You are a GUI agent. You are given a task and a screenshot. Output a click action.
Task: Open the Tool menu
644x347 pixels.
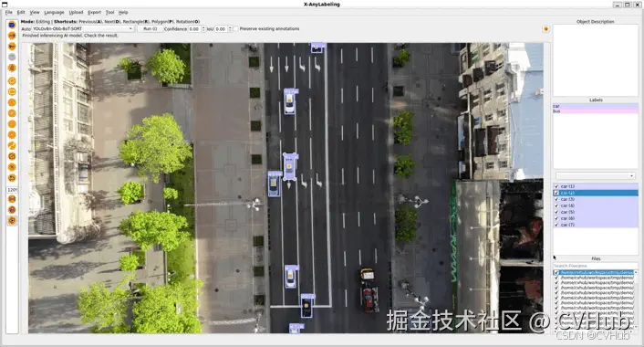click(x=110, y=13)
